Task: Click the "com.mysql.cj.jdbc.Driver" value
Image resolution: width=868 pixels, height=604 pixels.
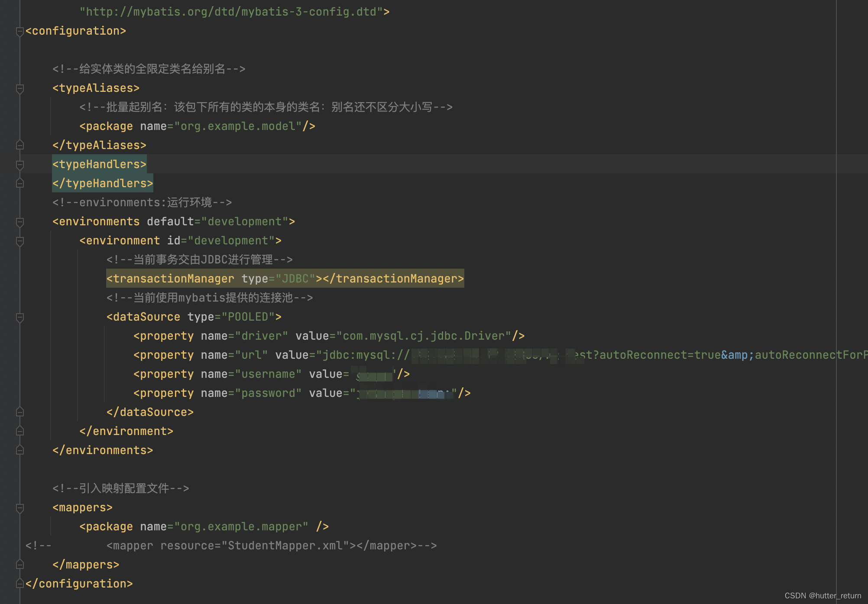Action: (x=424, y=336)
